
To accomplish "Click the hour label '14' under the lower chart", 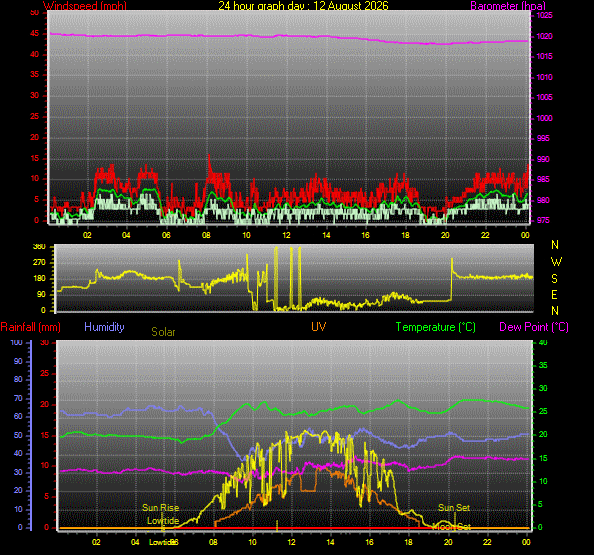I will coord(330,542).
